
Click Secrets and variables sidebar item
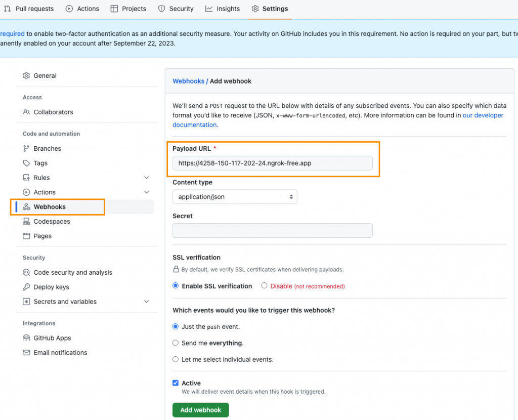pos(85,302)
